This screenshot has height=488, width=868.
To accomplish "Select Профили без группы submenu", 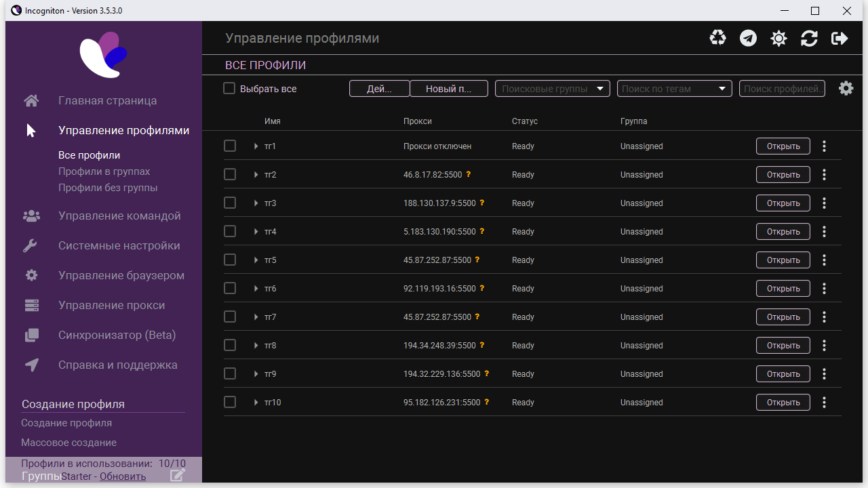I will coord(108,188).
